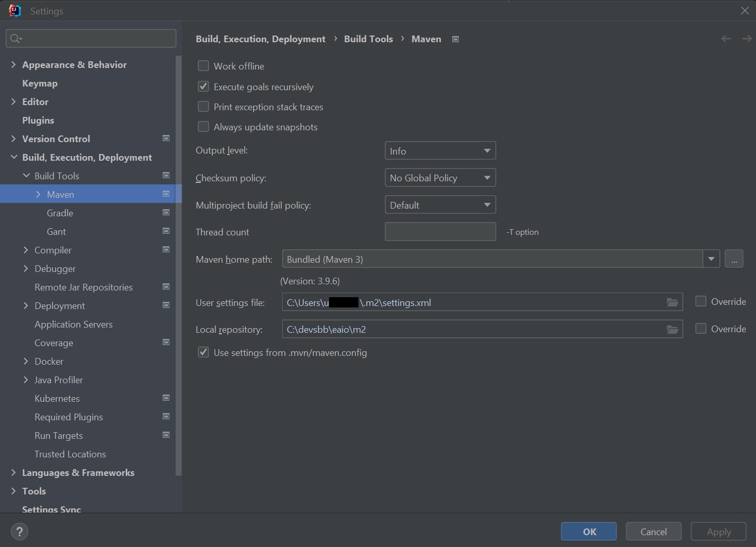Click the settings indicator icon beside Maven breadcrumb
Viewport: 756px width, 547px height.
(455, 39)
